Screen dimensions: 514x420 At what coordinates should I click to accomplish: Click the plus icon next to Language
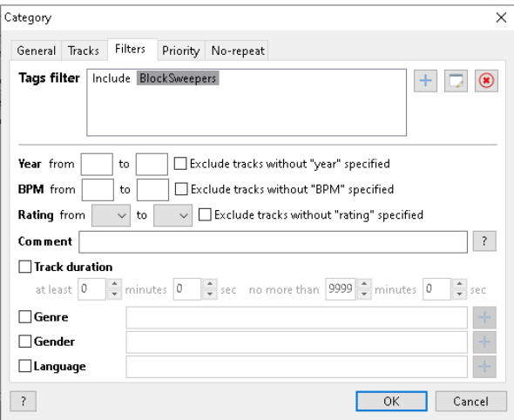[x=484, y=367]
